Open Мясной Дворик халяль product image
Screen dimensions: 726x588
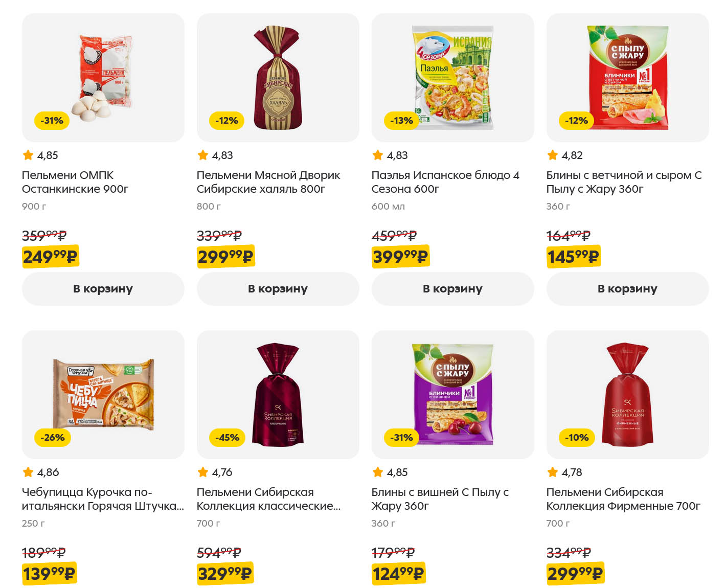[278, 78]
